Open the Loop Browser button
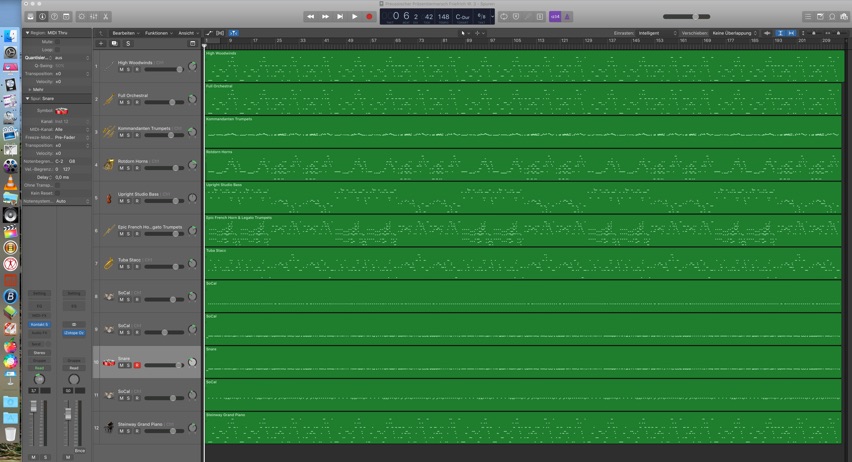852x462 pixels. tap(832, 16)
